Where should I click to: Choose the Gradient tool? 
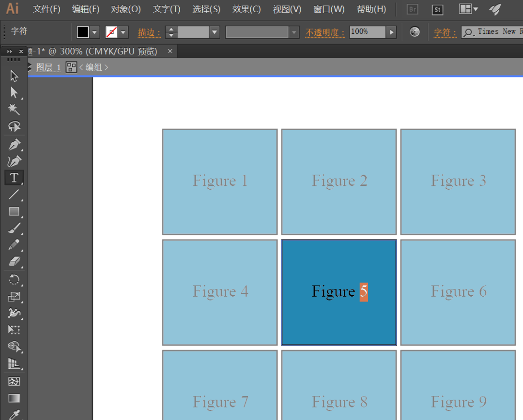click(x=14, y=398)
